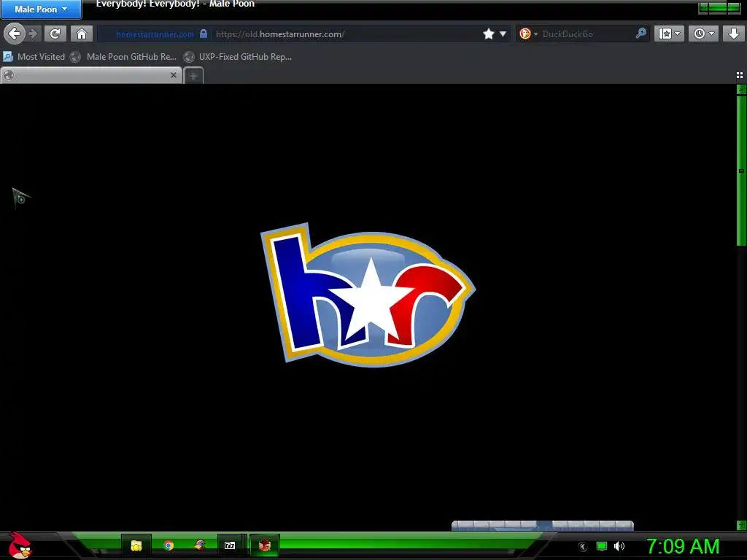Click the scrollbar up arrow
Viewport: 747px width, 560px height.
741,90
